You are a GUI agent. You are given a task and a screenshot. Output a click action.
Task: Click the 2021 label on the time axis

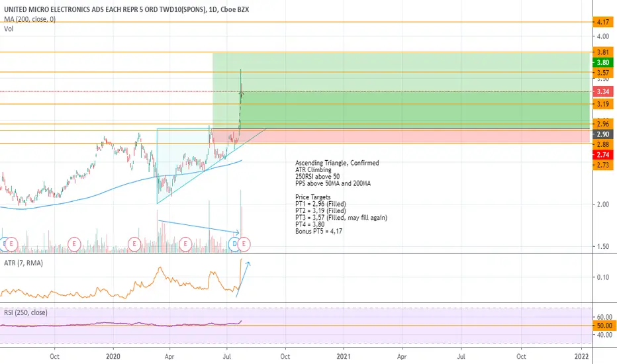[344, 357]
